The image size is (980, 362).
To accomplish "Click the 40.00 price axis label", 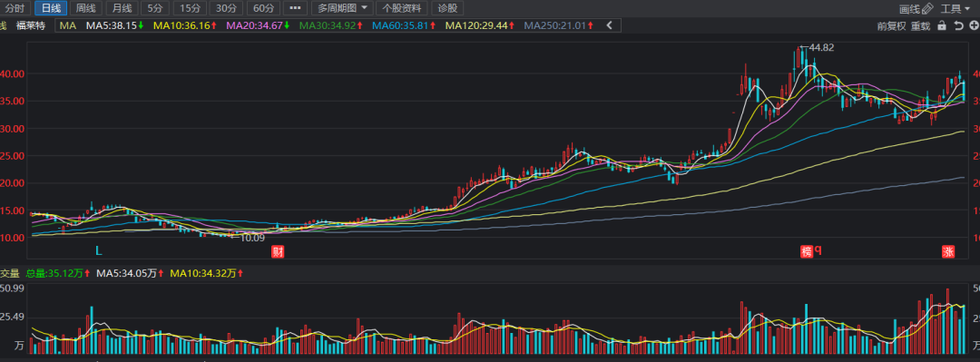I will tap(13, 73).
